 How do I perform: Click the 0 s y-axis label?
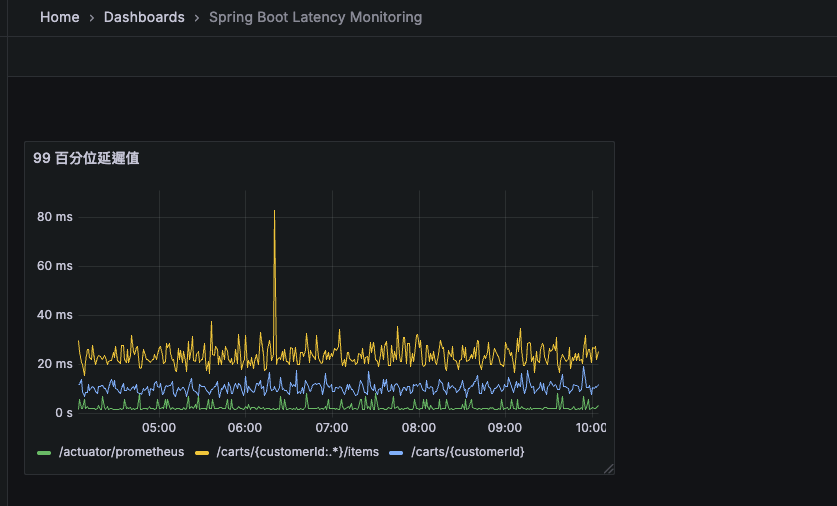tap(63, 412)
